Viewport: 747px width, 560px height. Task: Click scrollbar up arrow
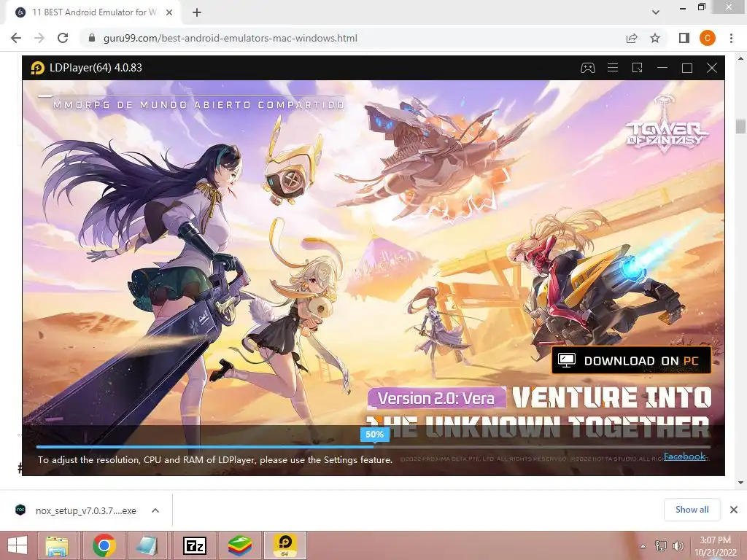740,58
